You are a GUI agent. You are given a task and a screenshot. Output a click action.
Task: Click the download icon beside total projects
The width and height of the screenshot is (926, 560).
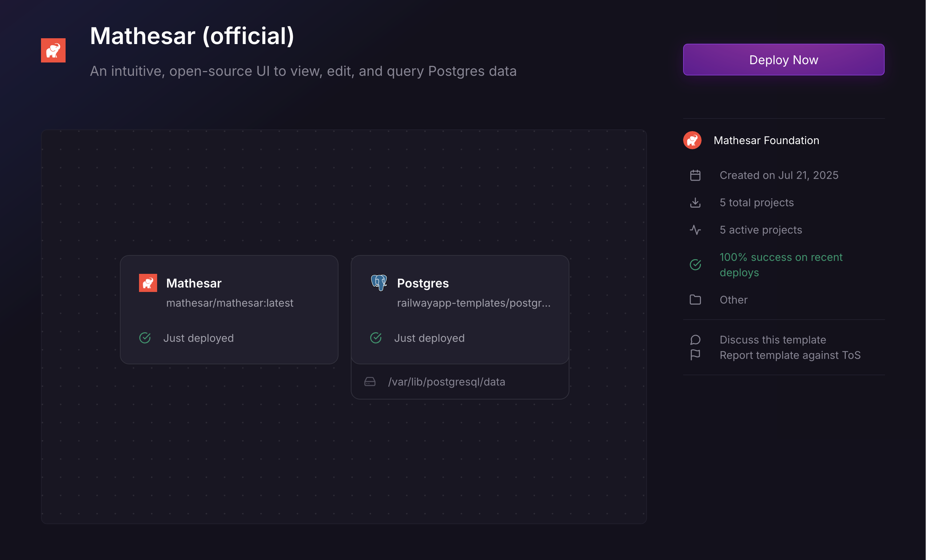pyautogui.click(x=695, y=203)
